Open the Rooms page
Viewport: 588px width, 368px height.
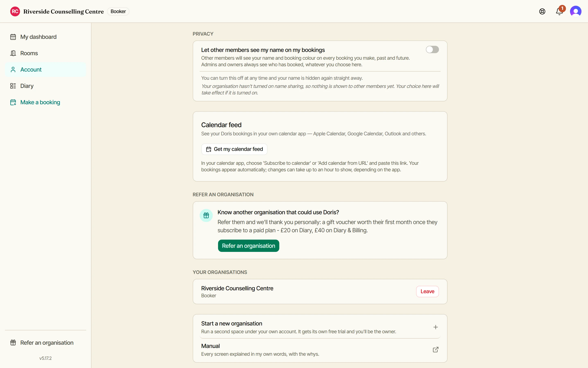coord(46,53)
